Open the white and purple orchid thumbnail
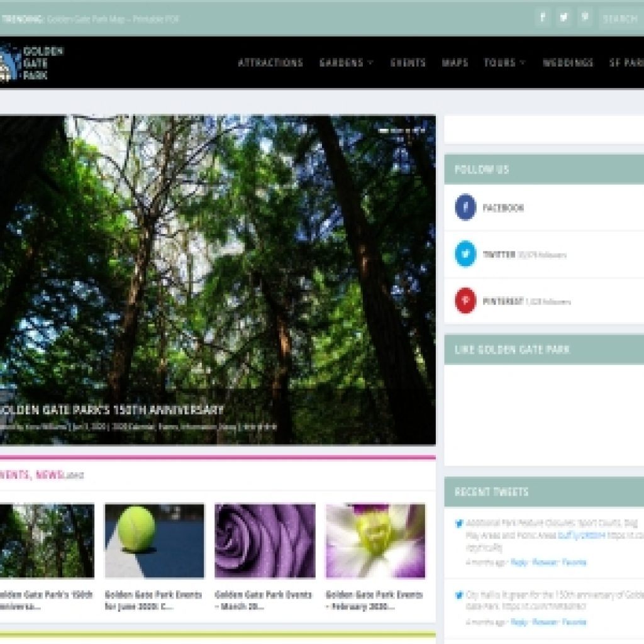Image resolution: width=644 pixels, height=644 pixels. tap(375, 540)
